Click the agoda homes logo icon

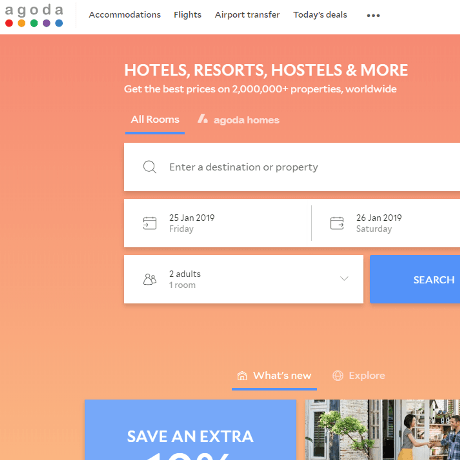pyautogui.click(x=203, y=119)
